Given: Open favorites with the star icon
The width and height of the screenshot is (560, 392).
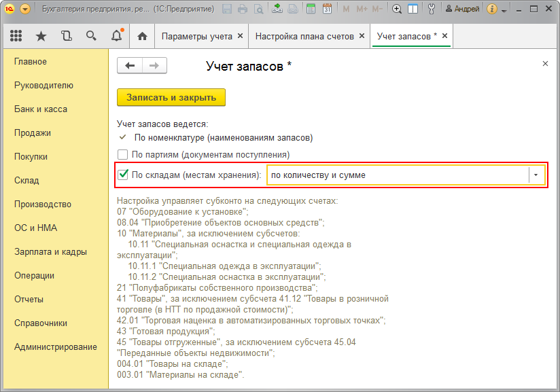Looking at the screenshot, I should pos(39,35).
